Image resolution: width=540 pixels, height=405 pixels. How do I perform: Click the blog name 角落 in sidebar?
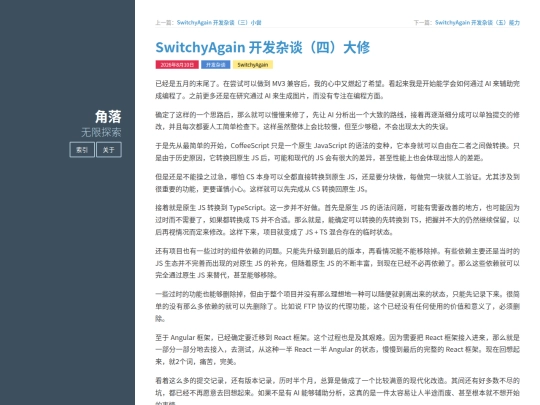108,117
